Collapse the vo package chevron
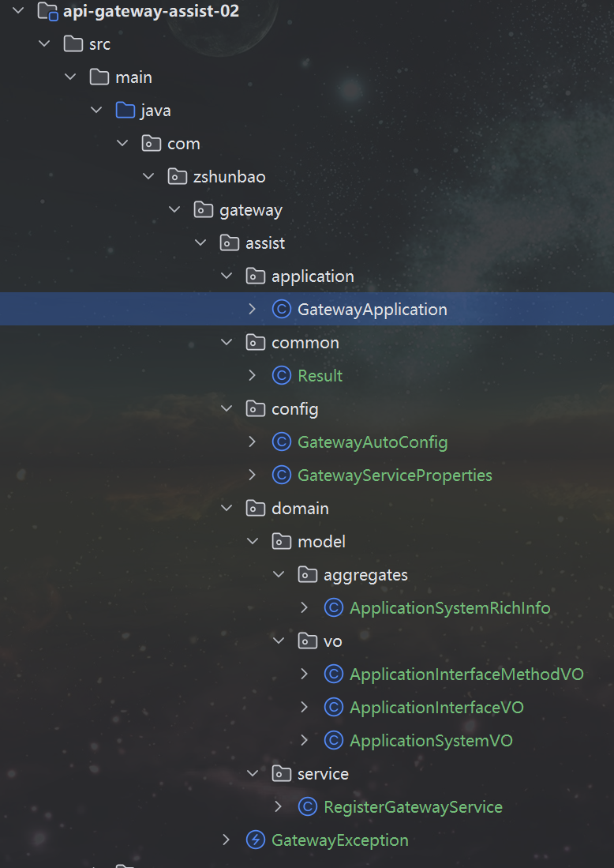Screen dimensions: 614x868 [279, 641]
